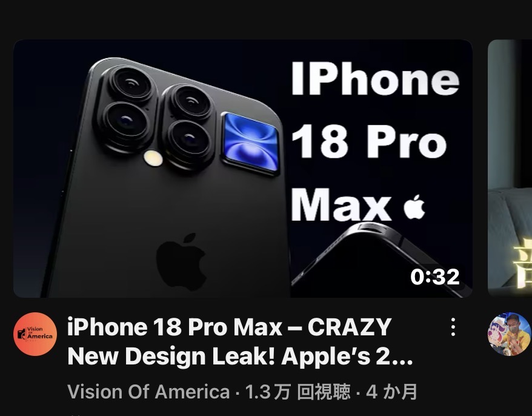532x416 pixels.
Task: Click the top-left camera lens in thumbnail
Action: coord(131,84)
